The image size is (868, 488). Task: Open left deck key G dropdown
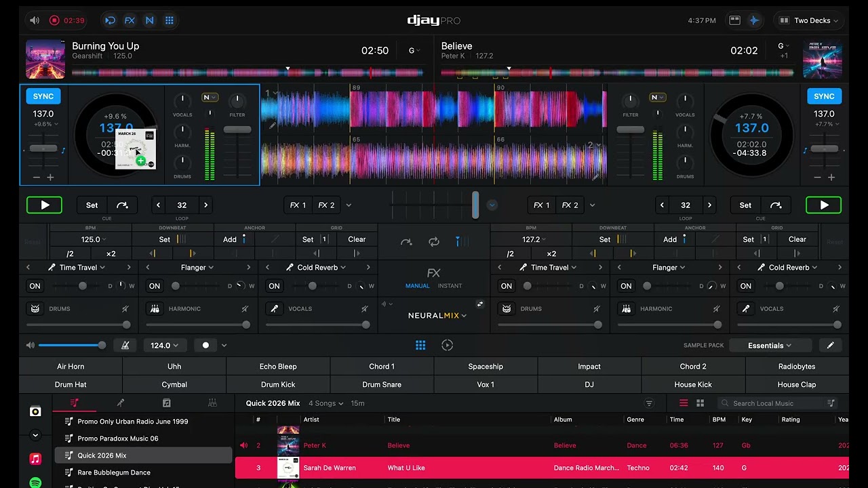(x=414, y=51)
